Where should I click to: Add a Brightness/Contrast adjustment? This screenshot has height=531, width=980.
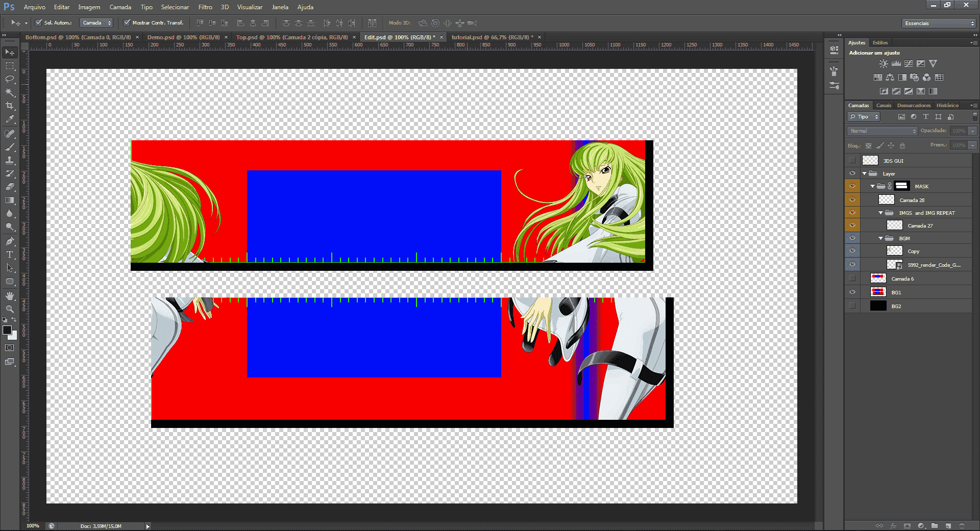click(x=884, y=64)
